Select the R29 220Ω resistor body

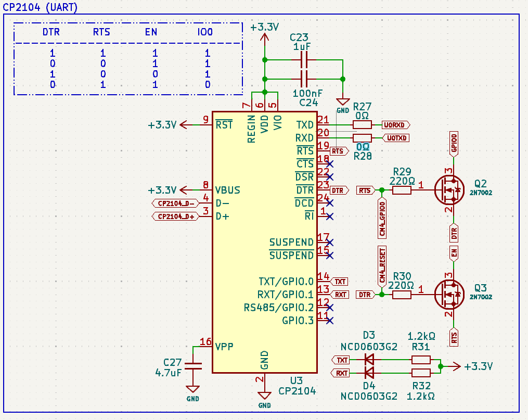[x=402, y=190]
